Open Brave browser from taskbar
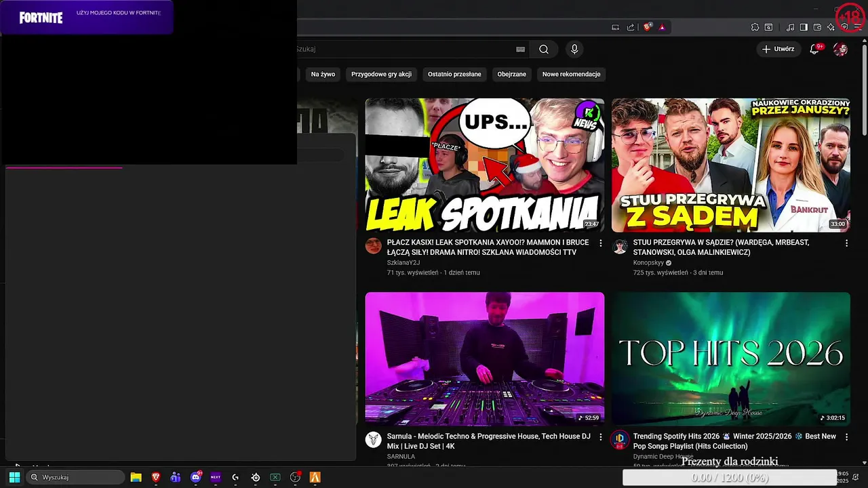The height and width of the screenshot is (488, 868). point(156,477)
